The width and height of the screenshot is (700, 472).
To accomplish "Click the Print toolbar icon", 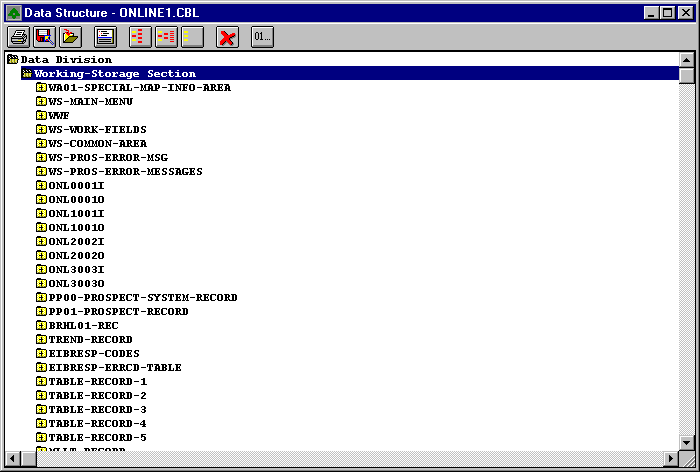I will [x=19, y=37].
